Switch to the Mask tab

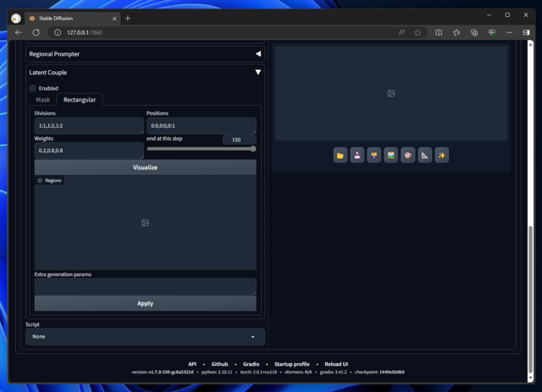[43, 100]
